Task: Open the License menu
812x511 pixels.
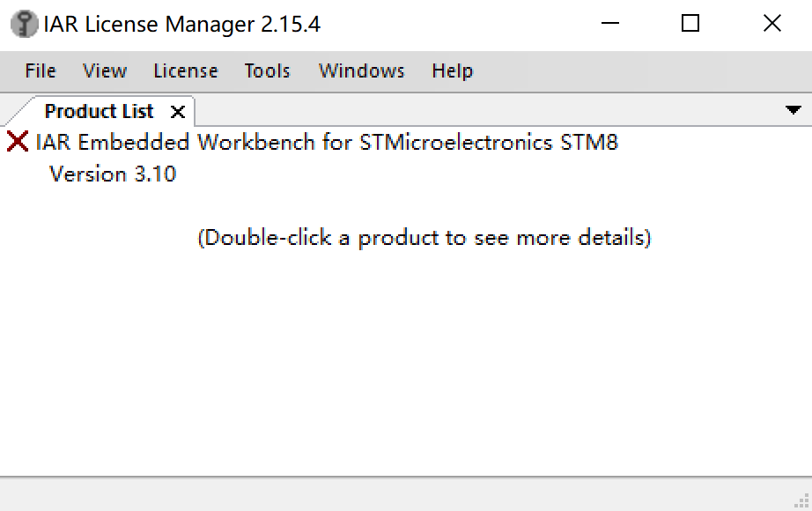Action: pos(185,71)
